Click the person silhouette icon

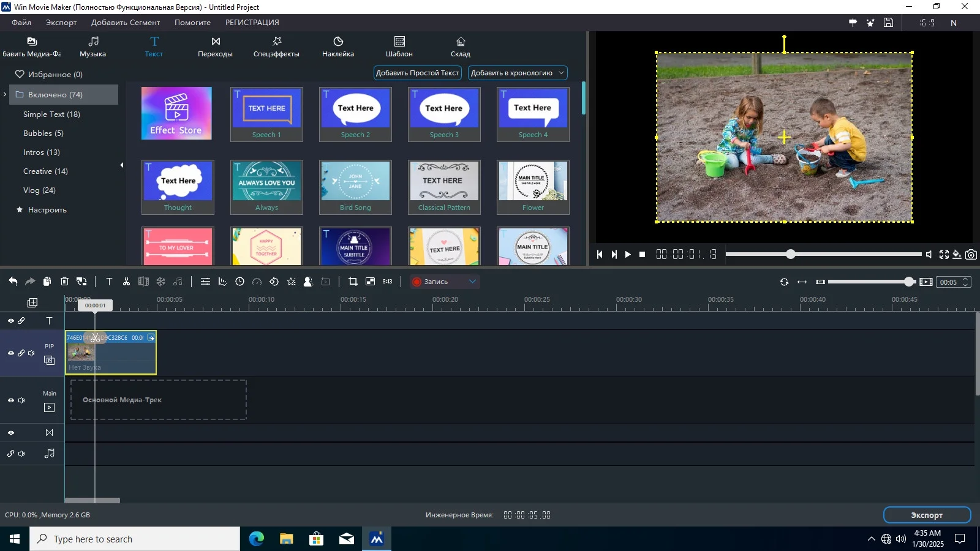click(x=308, y=282)
